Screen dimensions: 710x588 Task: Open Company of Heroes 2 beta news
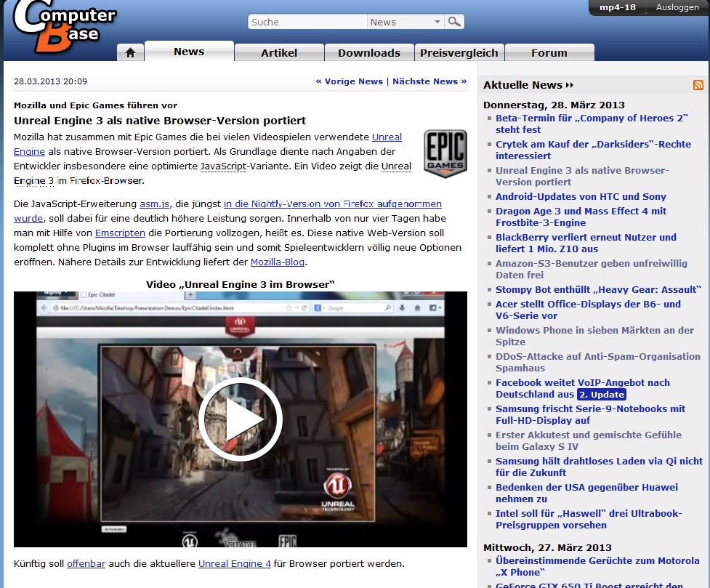pos(592,124)
